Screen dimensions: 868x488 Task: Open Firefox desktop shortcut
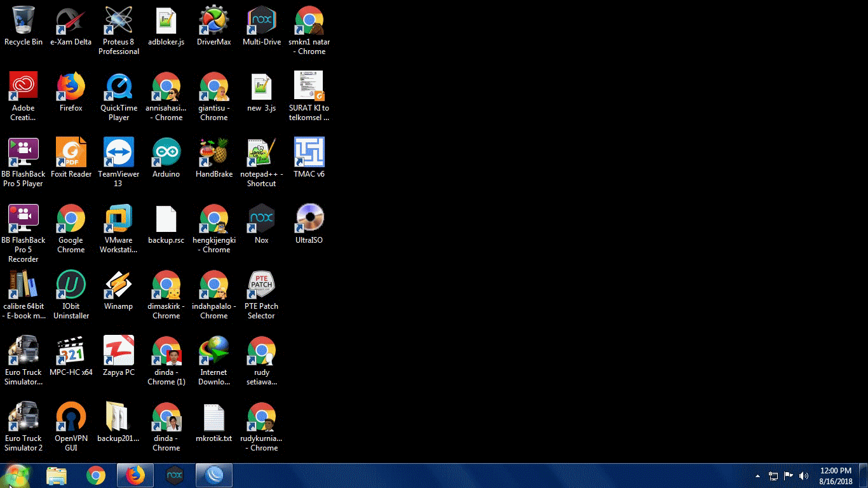click(x=71, y=92)
